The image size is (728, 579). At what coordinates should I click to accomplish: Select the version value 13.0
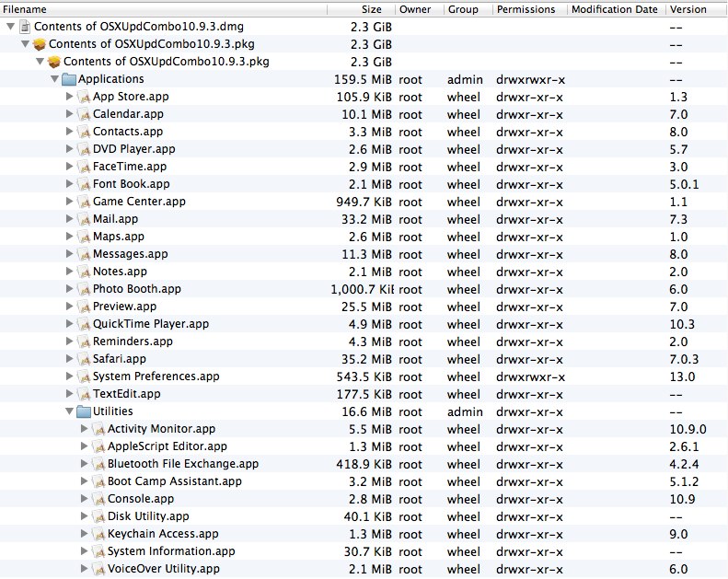tap(682, 377)
